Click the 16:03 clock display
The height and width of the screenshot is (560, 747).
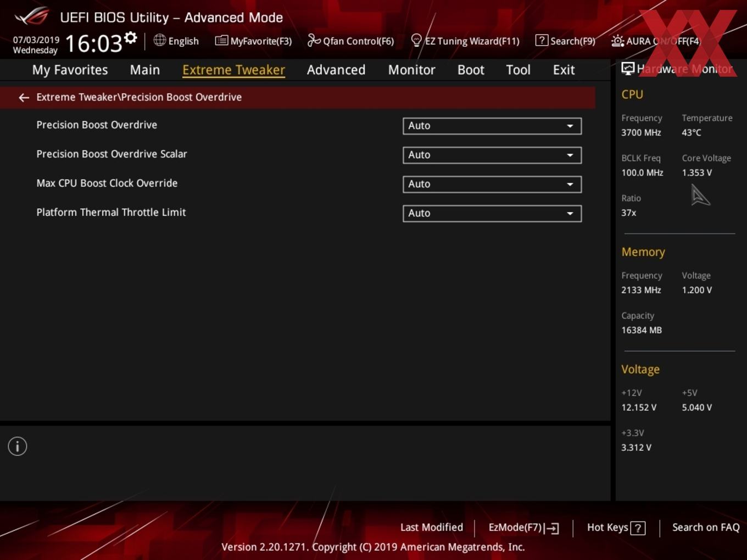coord(94,43)
